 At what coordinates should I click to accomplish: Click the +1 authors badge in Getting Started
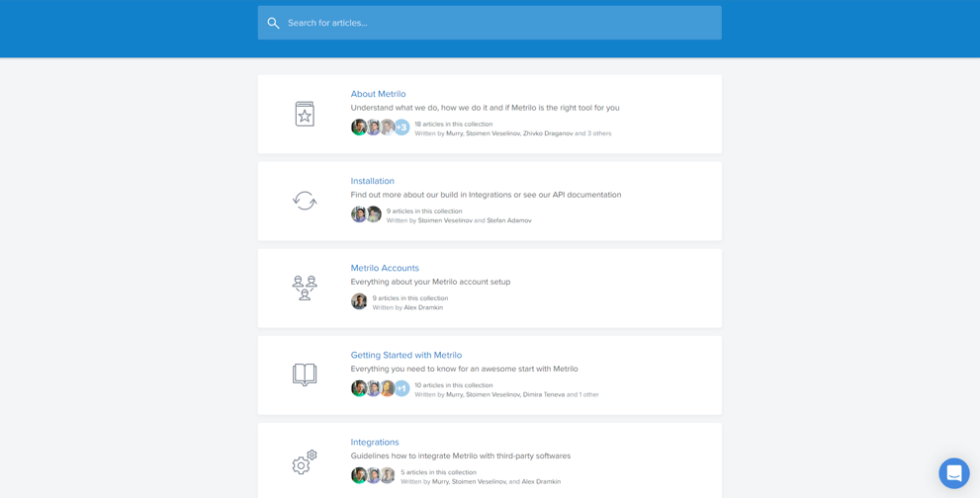point(401,388)
